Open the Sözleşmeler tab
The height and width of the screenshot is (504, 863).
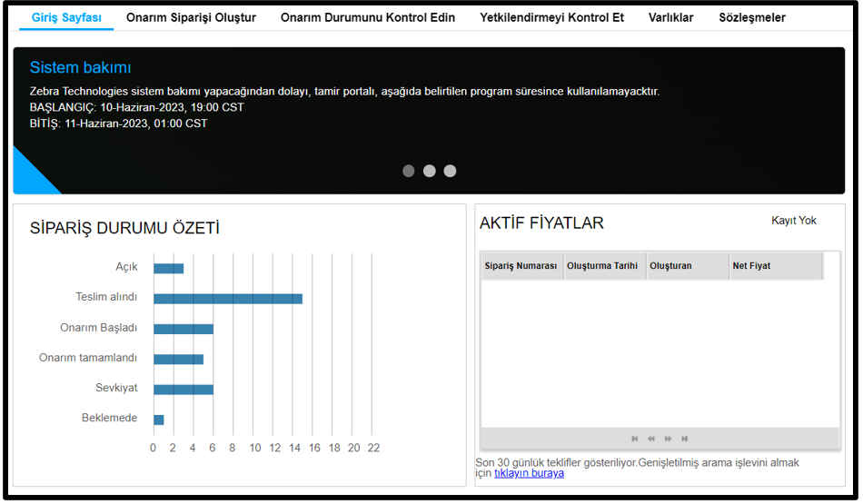click(x=752, y=17)
